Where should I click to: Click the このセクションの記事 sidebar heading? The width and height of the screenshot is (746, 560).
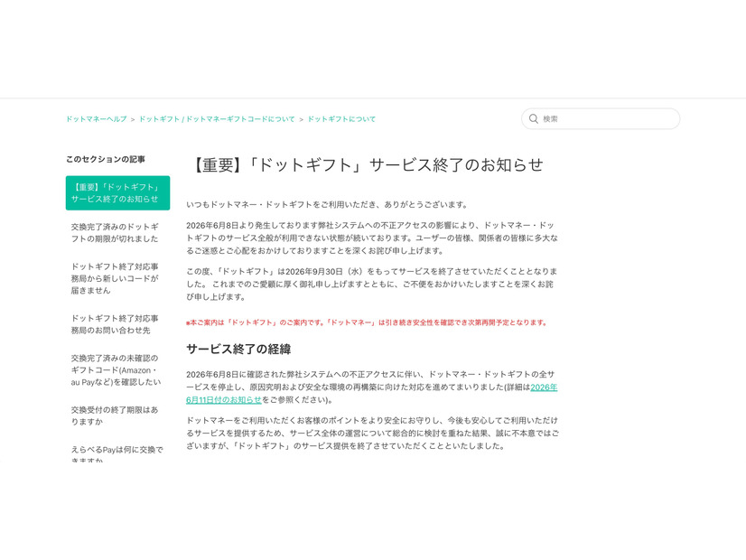106,159
